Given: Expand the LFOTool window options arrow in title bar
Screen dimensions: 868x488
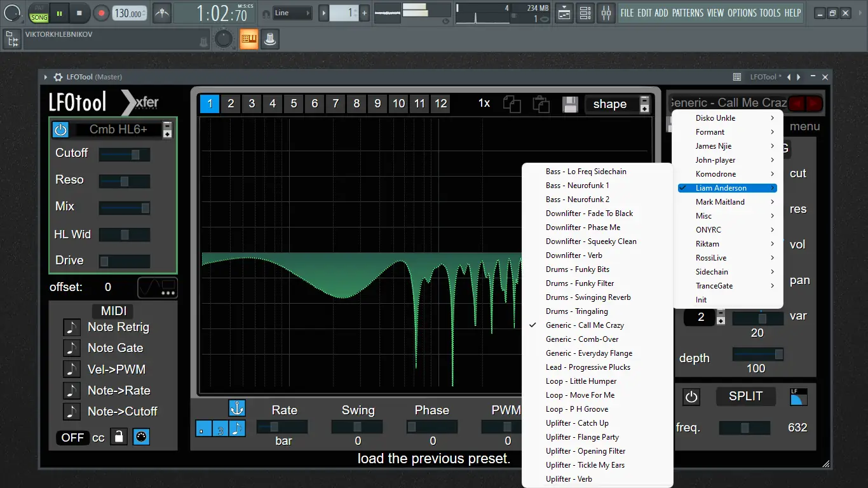Looking at the screenshot, I should (46, 77).
